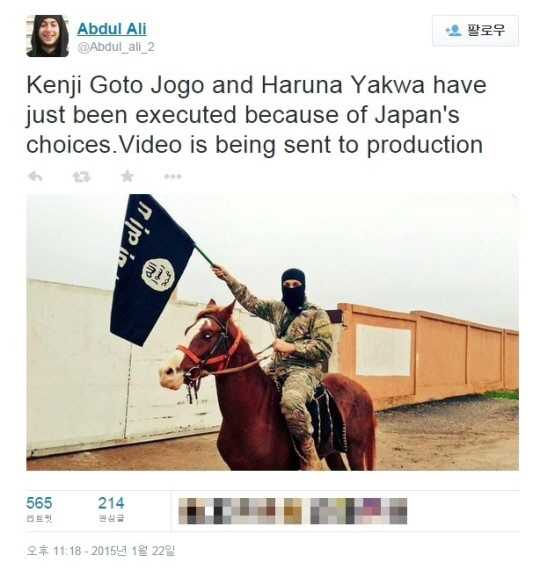Click the reply arrow icon
This screenshot has height=570, width=540.
click(x=35, y=177)
